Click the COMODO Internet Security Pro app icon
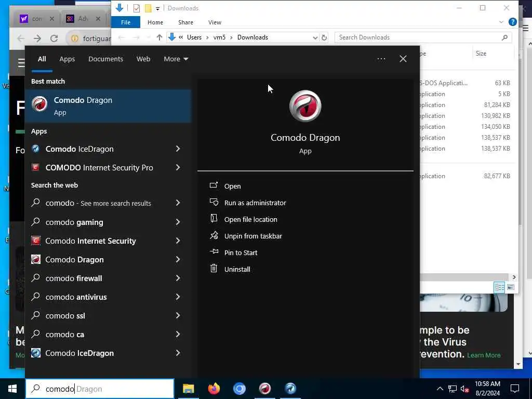Screen dimensions: 532x399 36,167
